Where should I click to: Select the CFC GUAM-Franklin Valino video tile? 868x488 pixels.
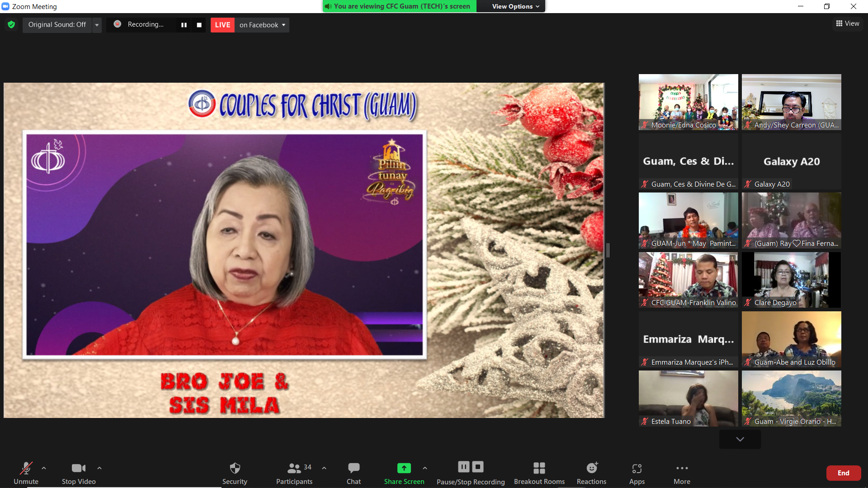688,280
